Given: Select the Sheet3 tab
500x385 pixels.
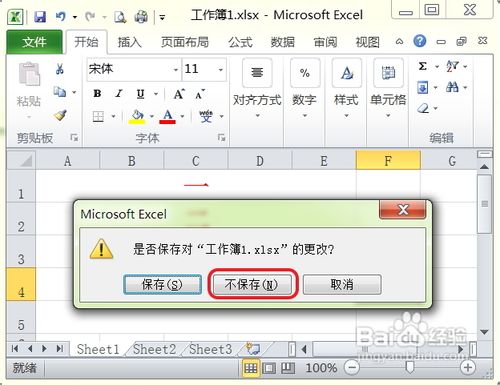Looking at the screenshot, I should click(210, 349).
